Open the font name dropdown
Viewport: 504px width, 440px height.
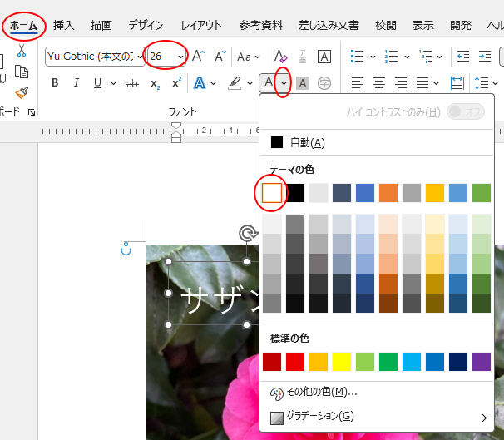140,57
